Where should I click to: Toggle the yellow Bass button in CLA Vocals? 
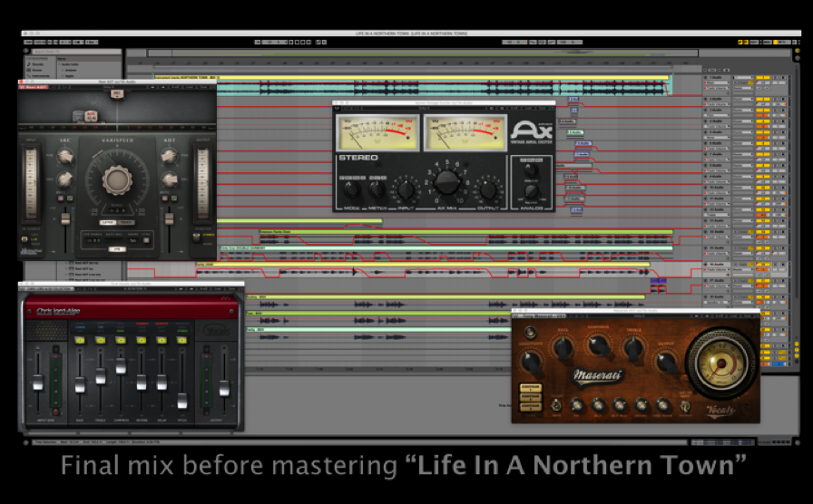click(x=80, y=340)
